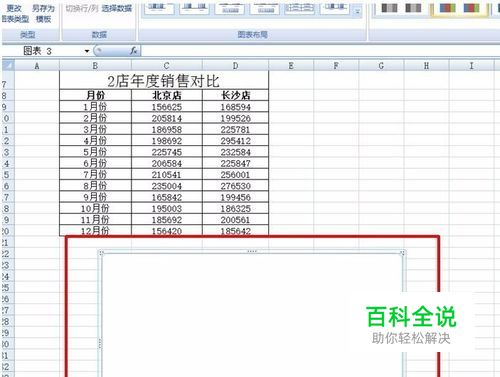Open 选择数据 (select data) dialog
The image size is (500, 377).
click(117, 9)
